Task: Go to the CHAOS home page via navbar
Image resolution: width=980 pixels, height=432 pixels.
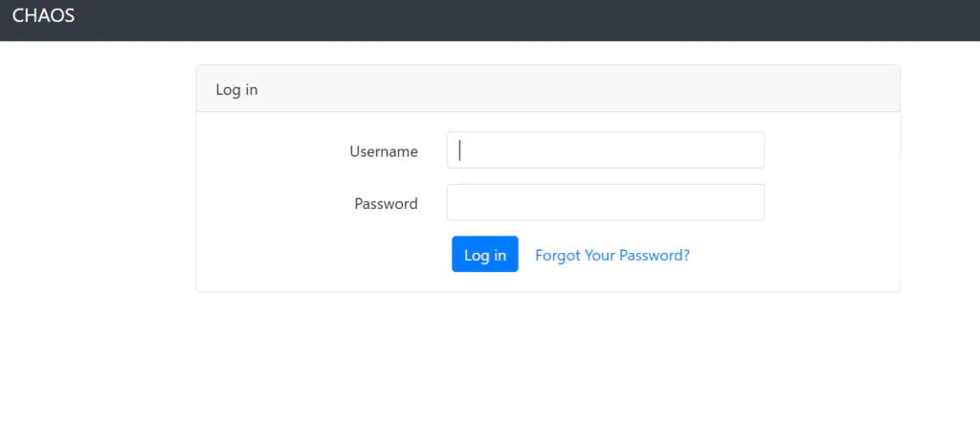Action: tap(43, 15)
